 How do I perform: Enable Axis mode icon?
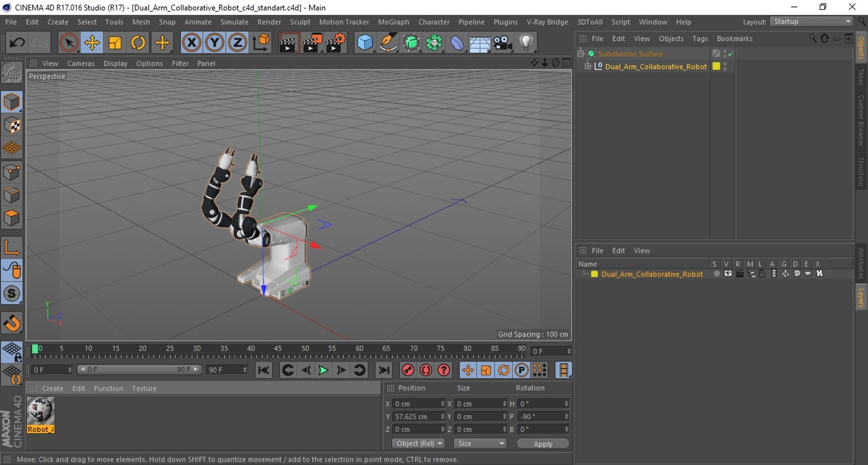pos(12,247)
